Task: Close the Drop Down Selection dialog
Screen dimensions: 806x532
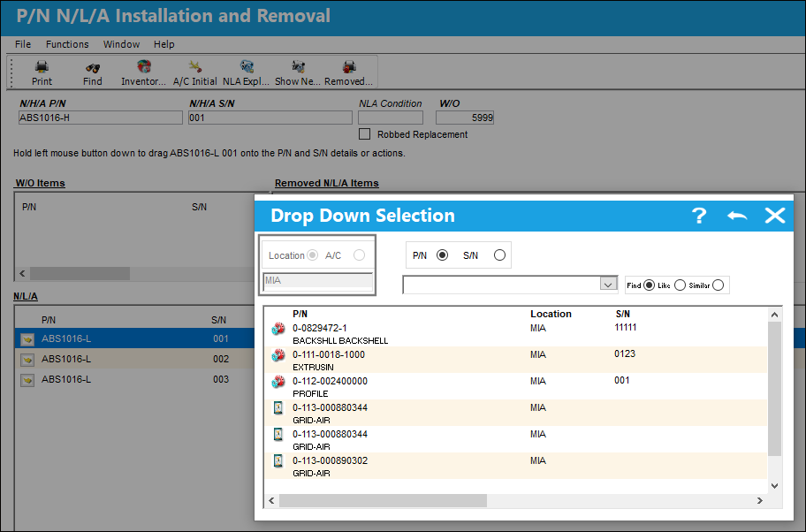Action: tap(775, 216)
